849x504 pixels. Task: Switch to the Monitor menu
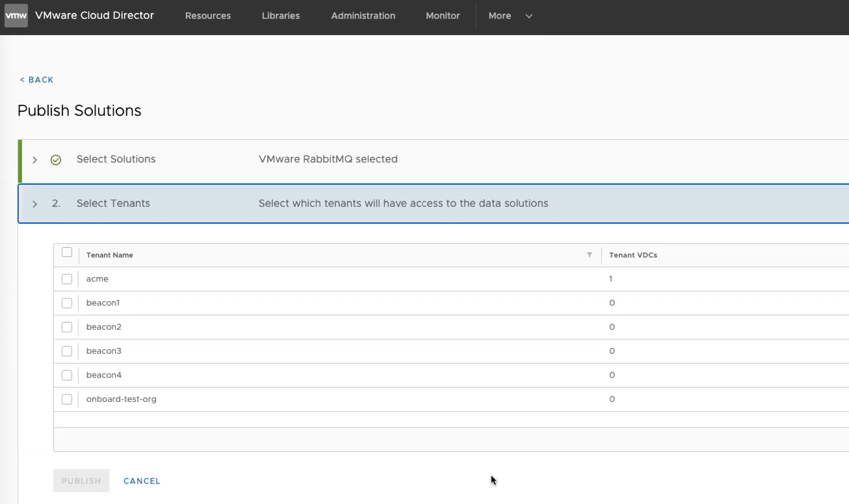[442, 16]
